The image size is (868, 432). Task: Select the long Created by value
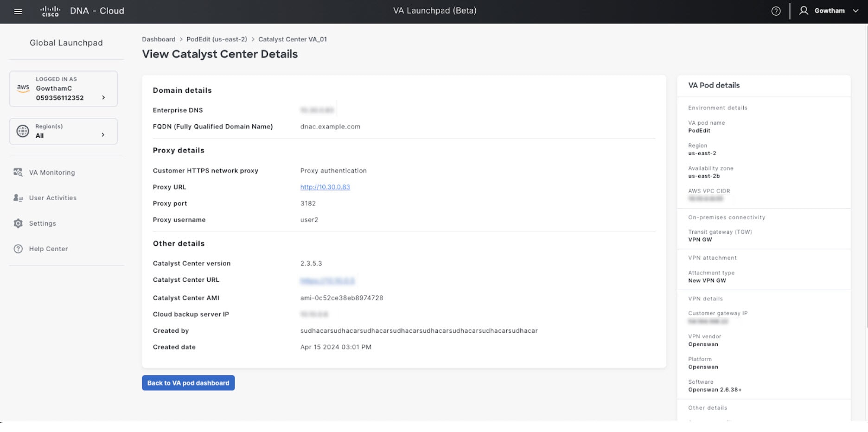419,331
